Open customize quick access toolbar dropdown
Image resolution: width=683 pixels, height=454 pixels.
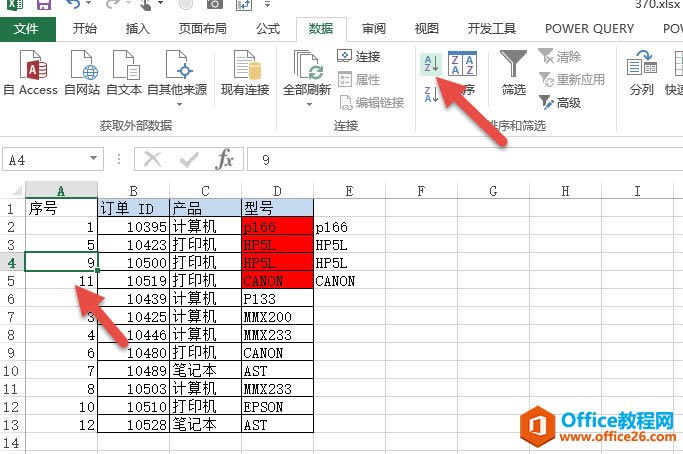pos(267,4)
